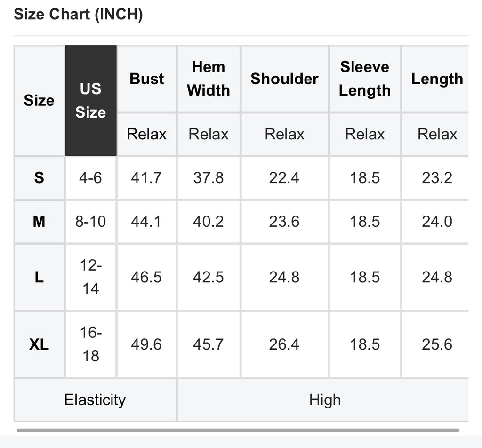The image size is (482, 448).
Task: Click the Shoulder column header
Action: (284, 79)
